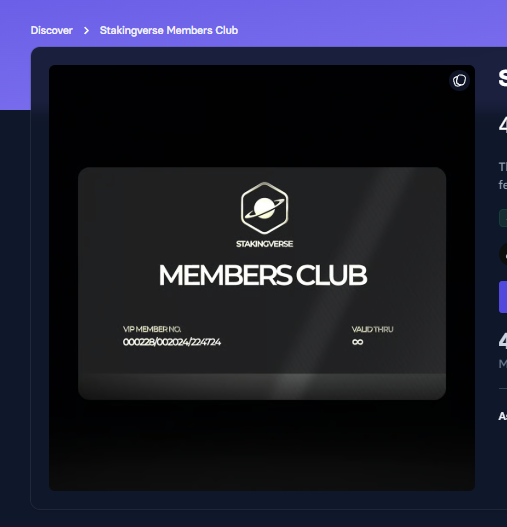Select the 'MEMBERS CLUB' card title text
This screenshot has height=527, width=507.
tap(263, 275)
